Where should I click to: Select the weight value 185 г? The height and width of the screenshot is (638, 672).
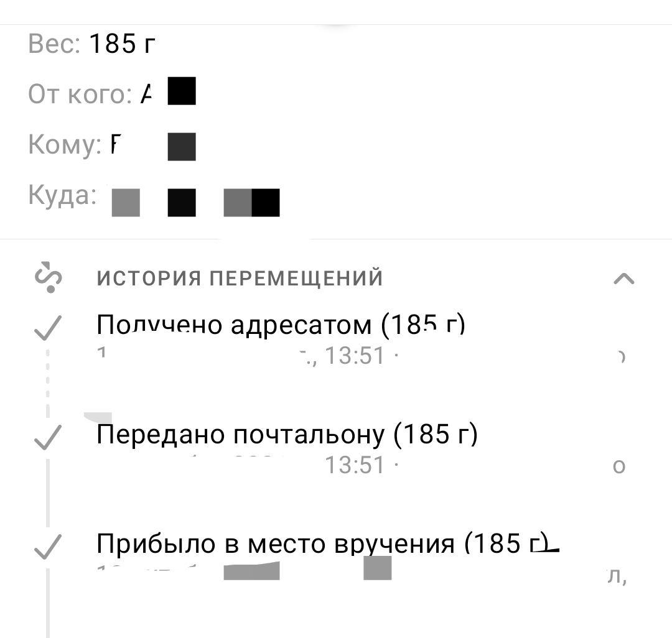(x=122, y=44)
